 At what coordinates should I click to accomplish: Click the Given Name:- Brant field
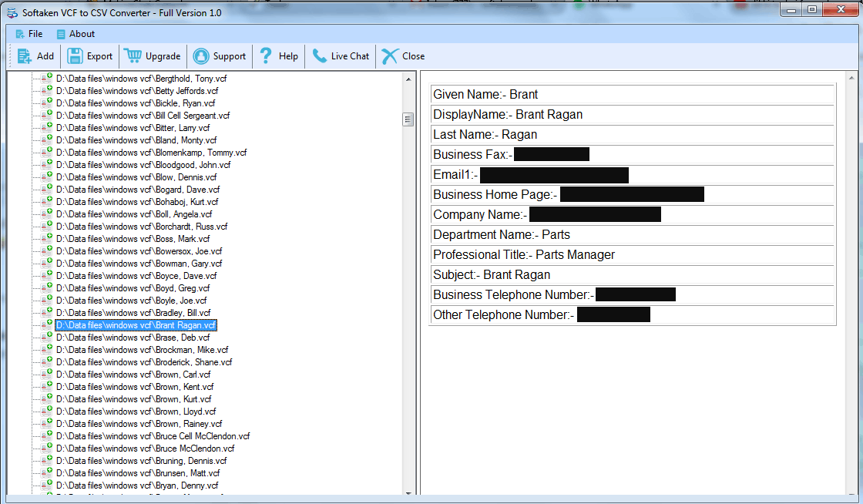[632, 94]
